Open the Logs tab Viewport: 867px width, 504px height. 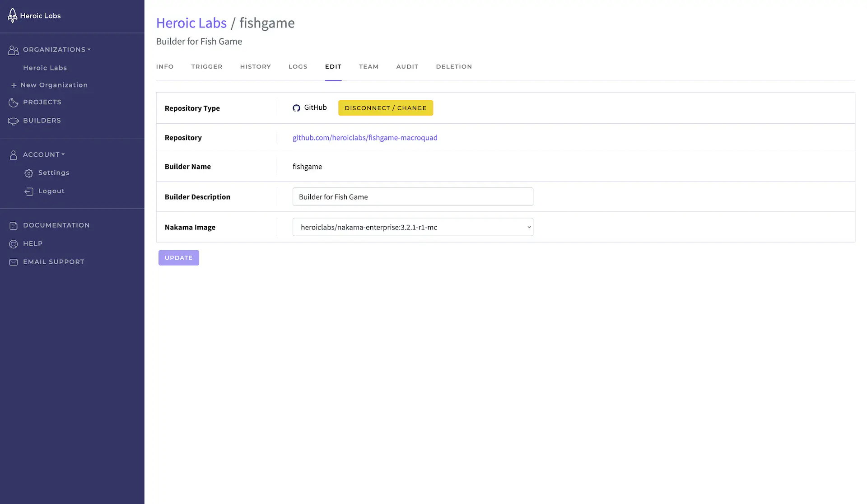click(298, 66)
